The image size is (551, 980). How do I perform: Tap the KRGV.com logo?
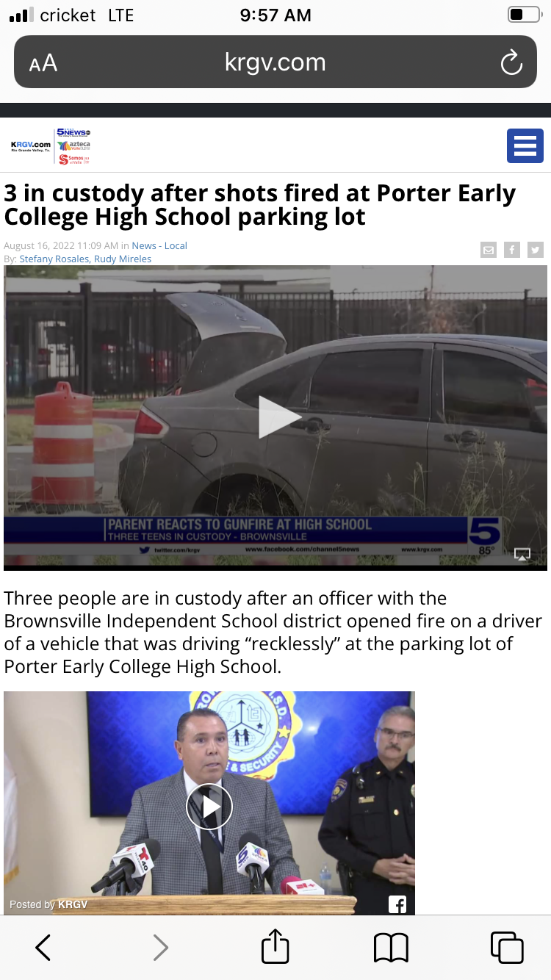tap(31, 145)
